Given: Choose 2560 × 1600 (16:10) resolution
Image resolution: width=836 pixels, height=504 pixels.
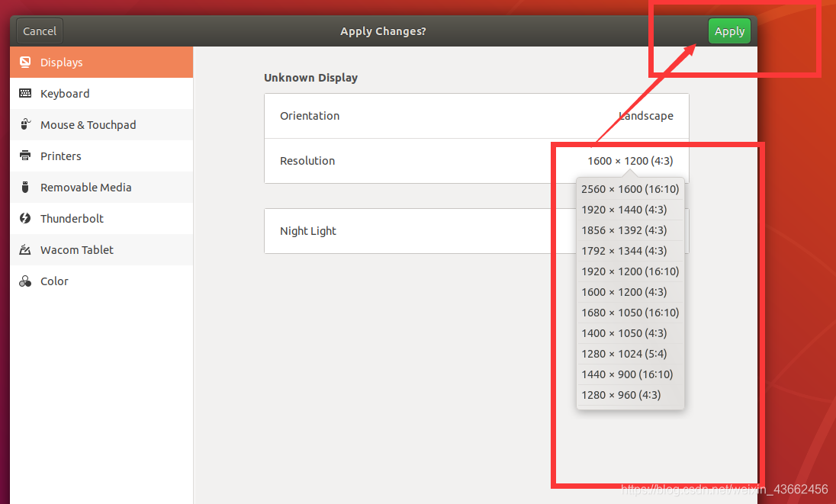Looking at the screenshot, I should click(x=630, y=189).
